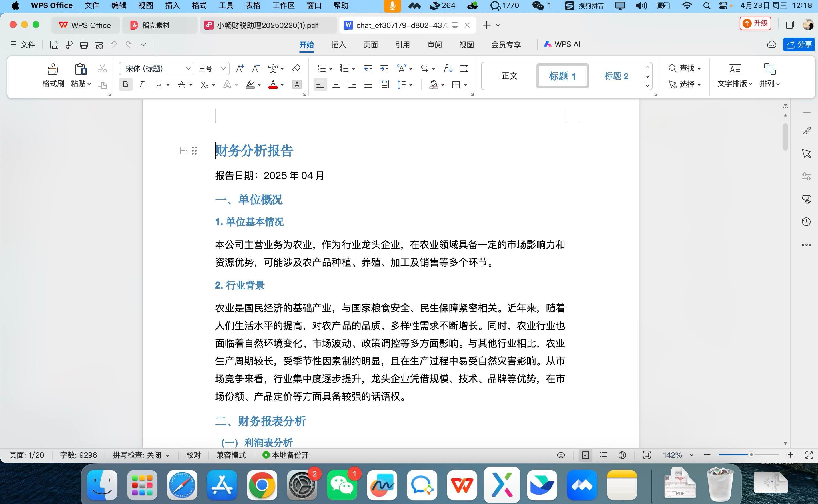Toggle italic formatting

[141, 85]
